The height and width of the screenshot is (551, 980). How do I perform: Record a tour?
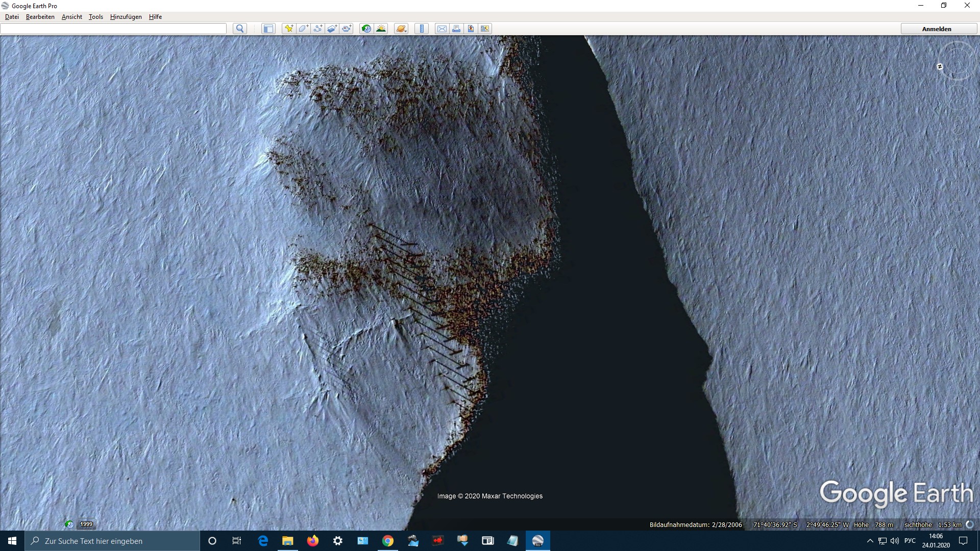(x=347, y=29)
